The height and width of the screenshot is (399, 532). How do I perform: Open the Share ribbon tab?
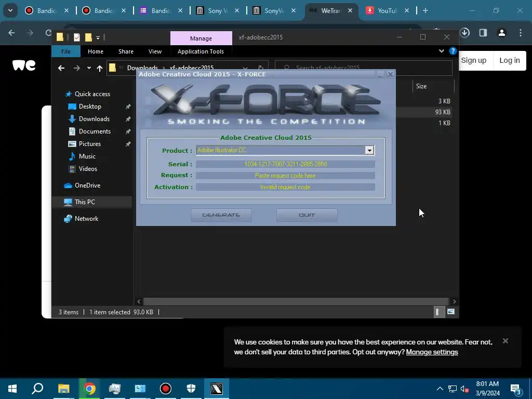click(126, 51)
